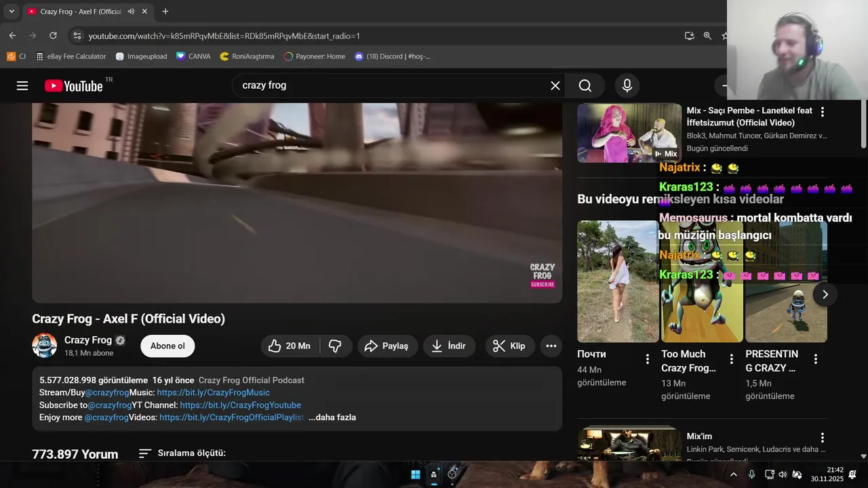Open options for Mix'im playlist
868x488 pixels.
[823, 438]
